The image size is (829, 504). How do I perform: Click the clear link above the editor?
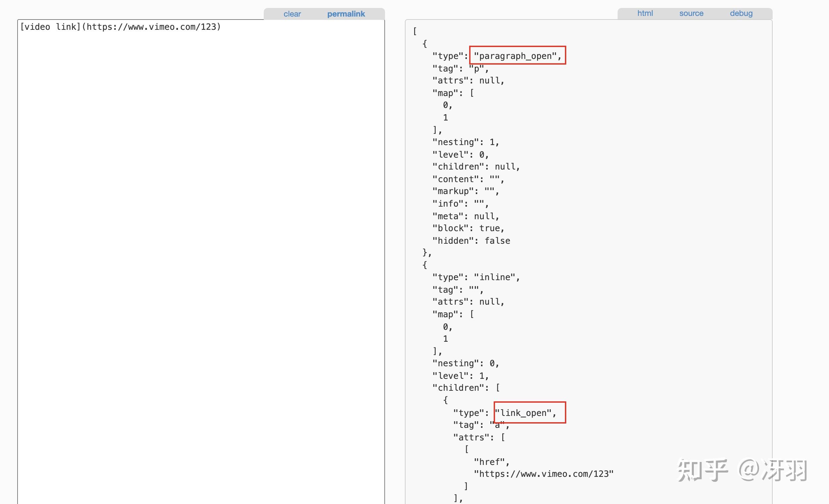[x=292, y=14]
